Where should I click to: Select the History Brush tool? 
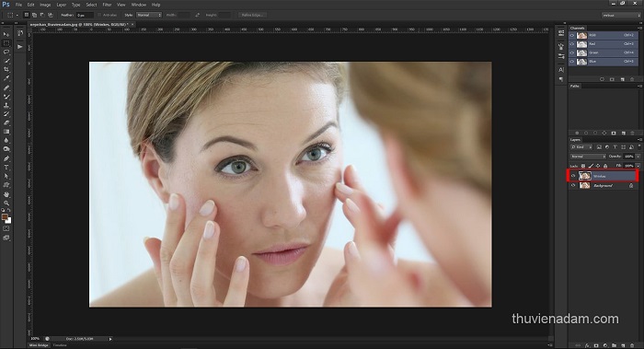[6, 114]
